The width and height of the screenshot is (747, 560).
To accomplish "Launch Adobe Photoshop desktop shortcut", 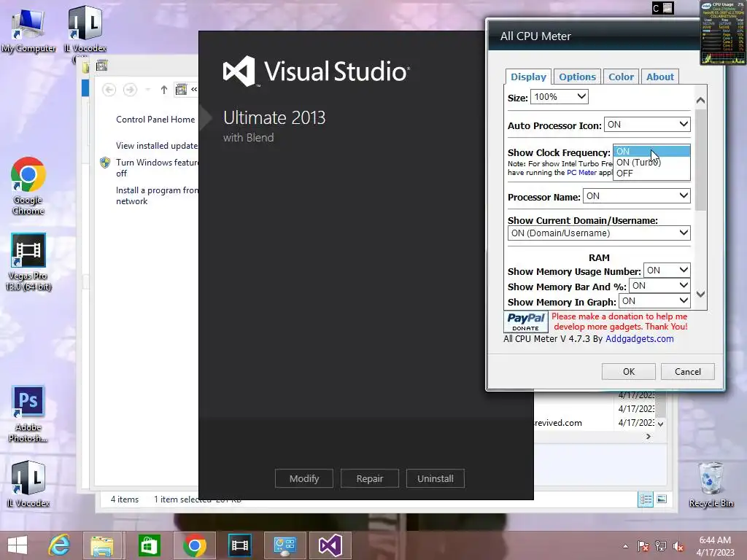I will click(28, 414).
